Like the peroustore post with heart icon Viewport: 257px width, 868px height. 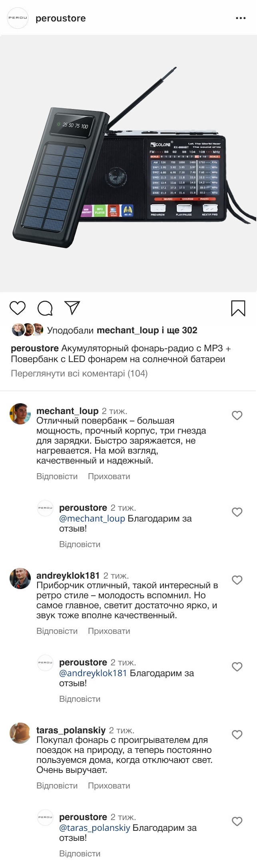(18, 308)
